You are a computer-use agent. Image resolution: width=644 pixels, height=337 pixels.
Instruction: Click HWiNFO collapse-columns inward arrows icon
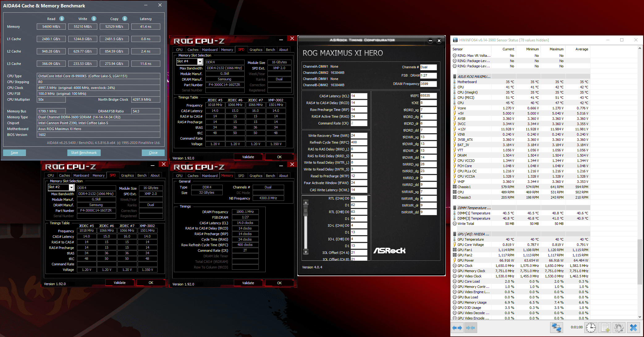click(470, 328)
